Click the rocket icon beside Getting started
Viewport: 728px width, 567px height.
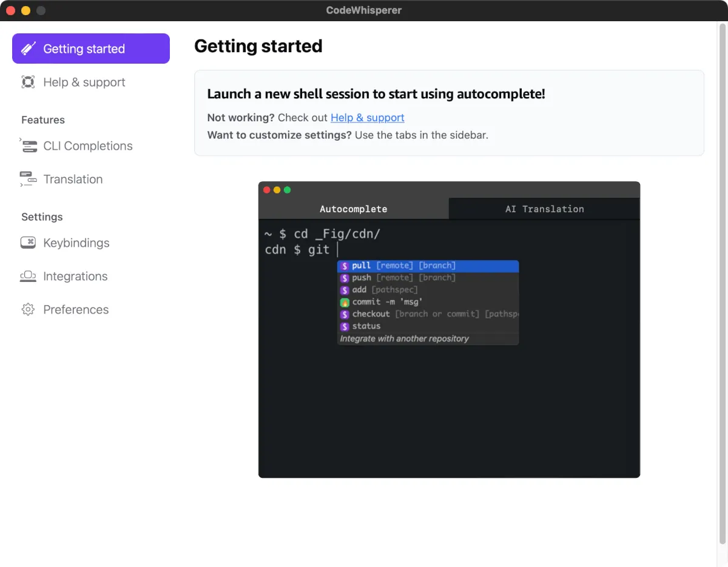pyautogui.click(x=29, y=49)
